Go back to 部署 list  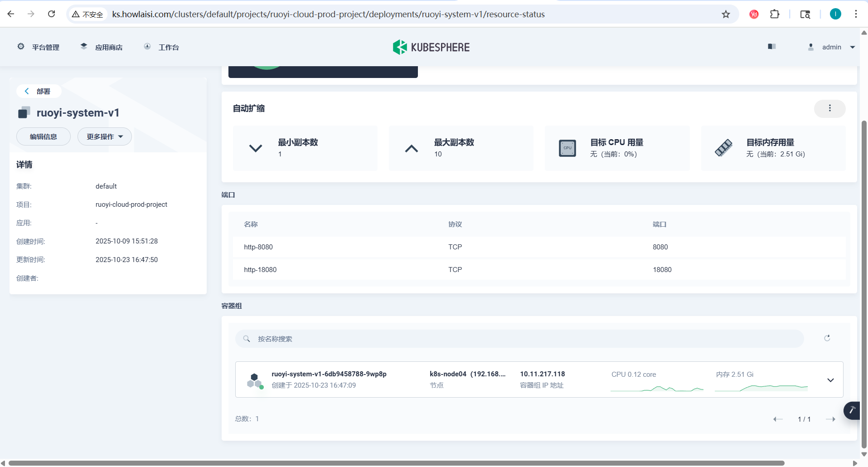point(39,91)
